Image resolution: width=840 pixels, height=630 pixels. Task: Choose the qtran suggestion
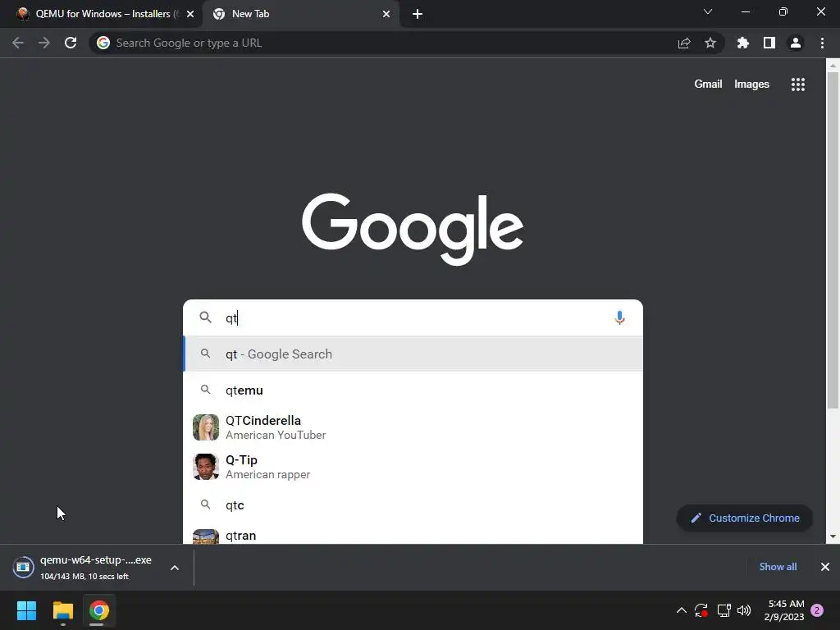[x=413, y=536]
